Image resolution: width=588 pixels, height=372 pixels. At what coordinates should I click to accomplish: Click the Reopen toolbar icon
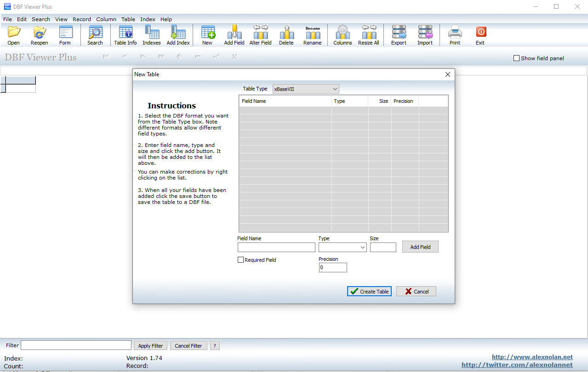point(40,35)
